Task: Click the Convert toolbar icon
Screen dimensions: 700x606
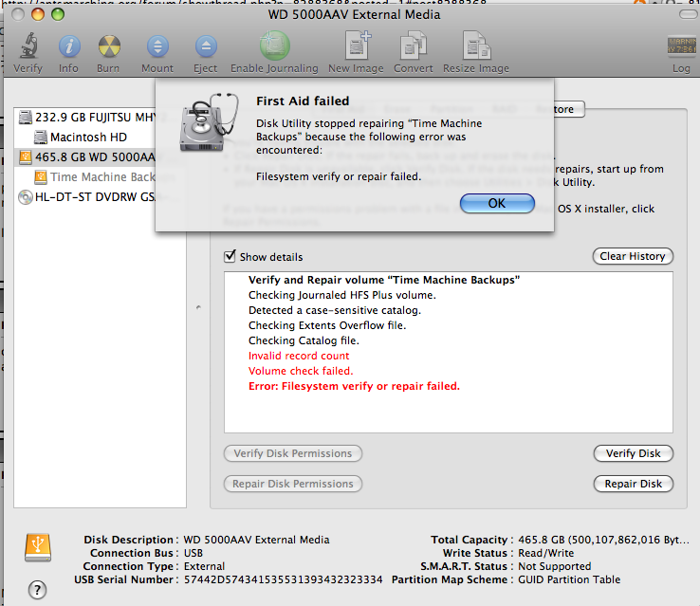Action: click(x=413, y=46)
